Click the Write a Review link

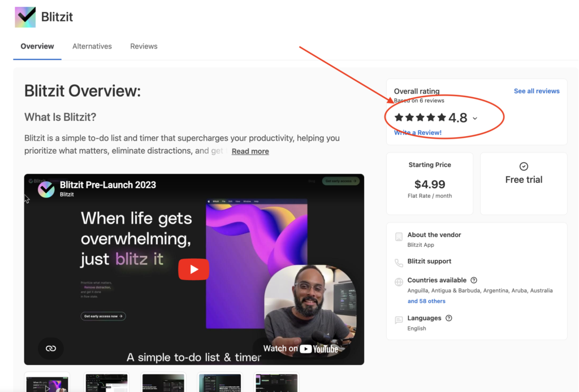(418, 132)
